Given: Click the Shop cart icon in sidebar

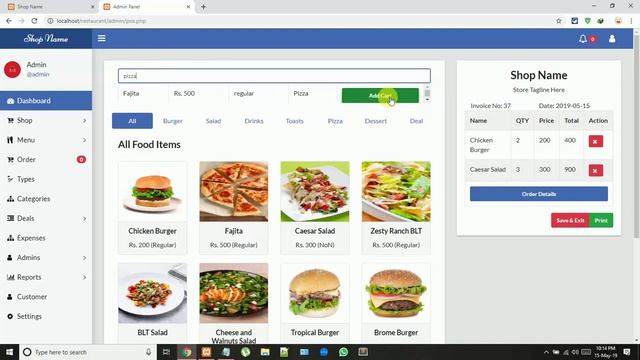Looking at the screenshot, I should (11, 120).
